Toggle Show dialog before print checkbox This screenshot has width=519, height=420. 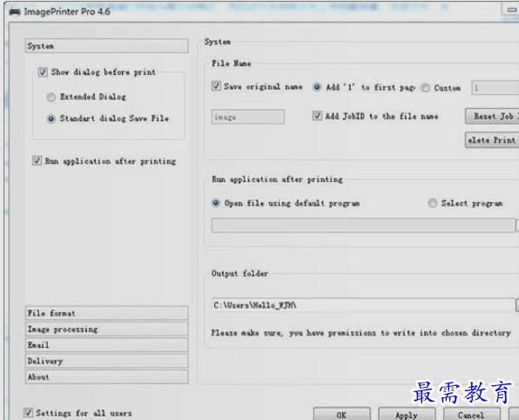point(43,71)
